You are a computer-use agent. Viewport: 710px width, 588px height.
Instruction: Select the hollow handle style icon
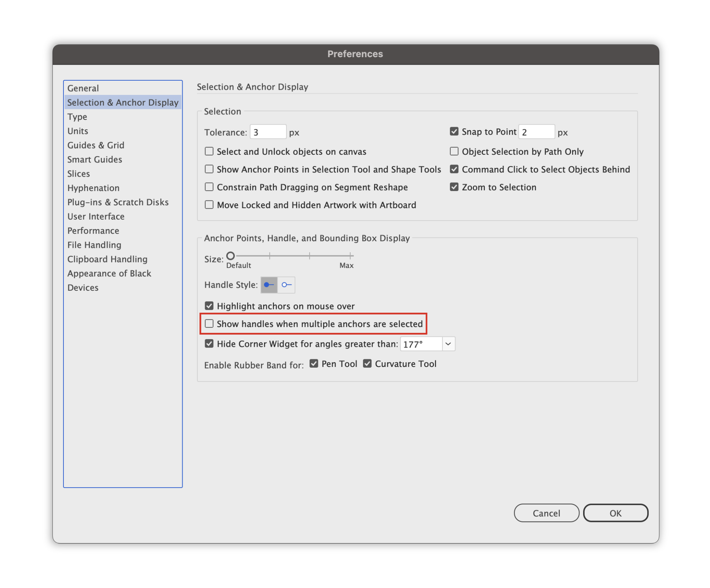pos(286,285)
